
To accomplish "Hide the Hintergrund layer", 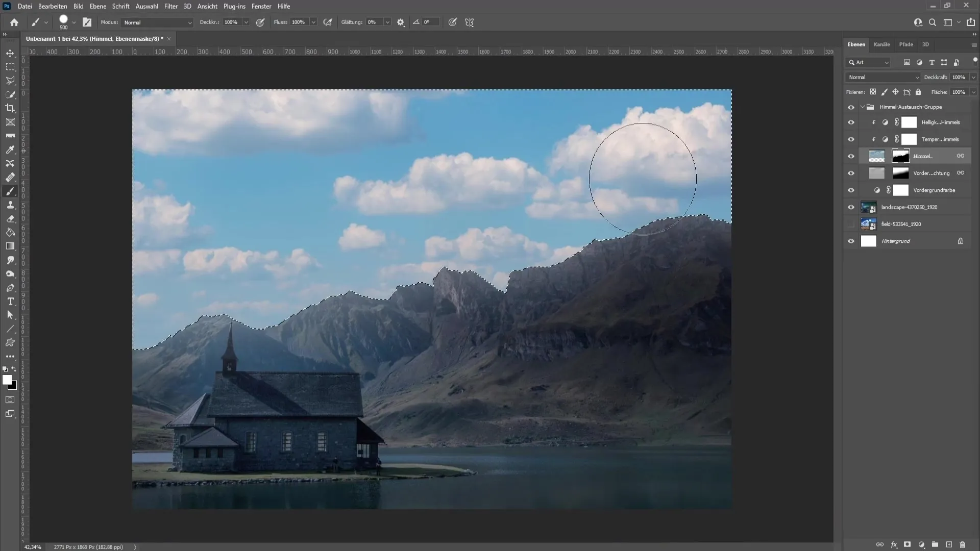I will (x=851, y=241).
